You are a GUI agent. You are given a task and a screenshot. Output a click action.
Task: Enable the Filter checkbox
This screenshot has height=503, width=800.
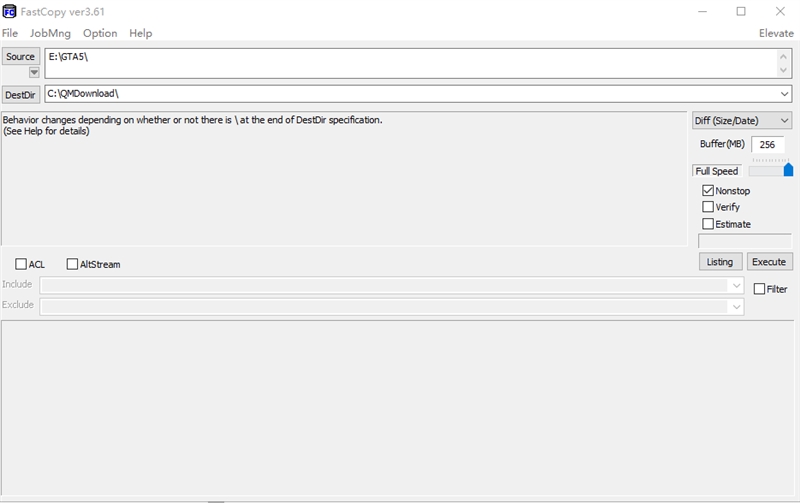click(x=759, y=289)
